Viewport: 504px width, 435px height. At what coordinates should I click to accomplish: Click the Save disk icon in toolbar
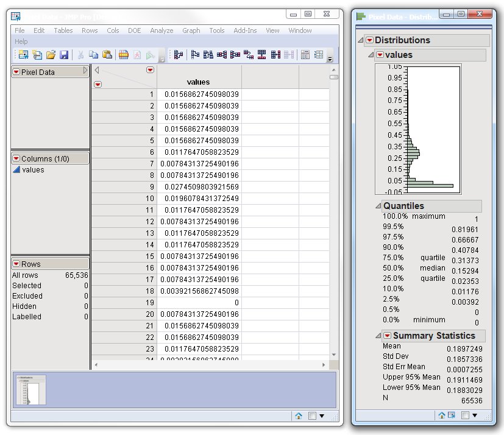64,55
